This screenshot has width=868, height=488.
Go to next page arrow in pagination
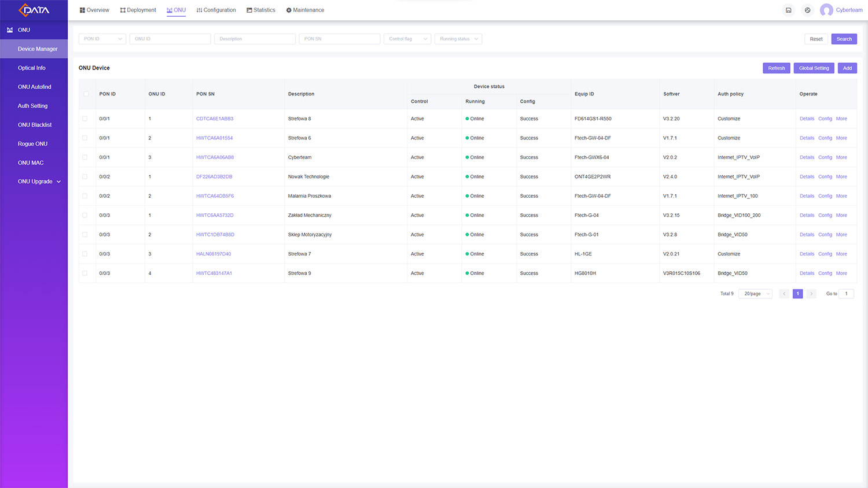coord(811,294)
